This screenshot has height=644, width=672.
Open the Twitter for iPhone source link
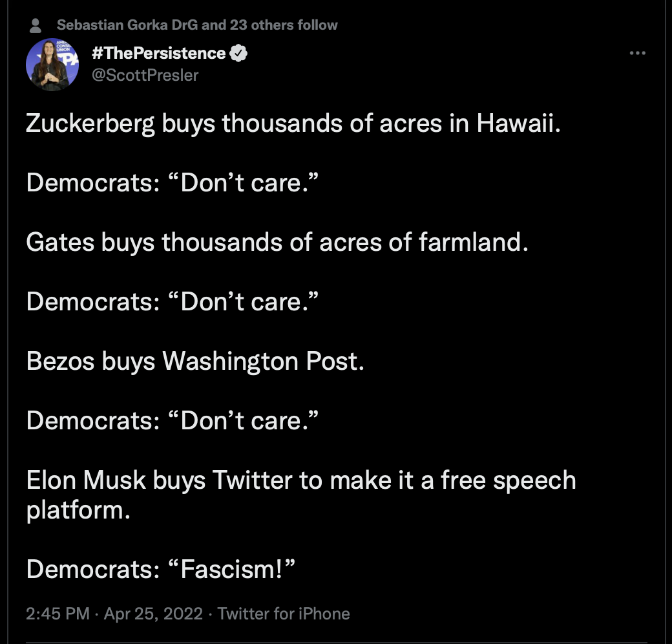point(284,614)
